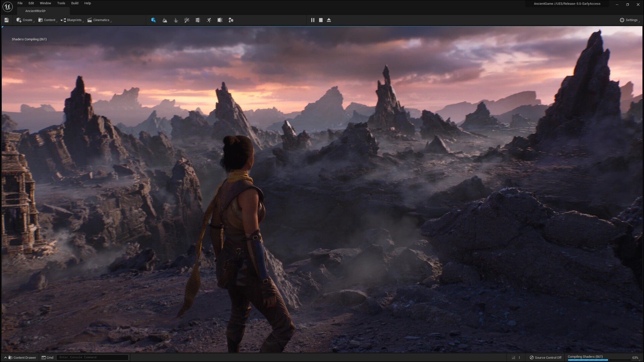Switch to Landscape editing mode
Image resolution: width=644 pixels, height=362 pixels.
[165, 20]
